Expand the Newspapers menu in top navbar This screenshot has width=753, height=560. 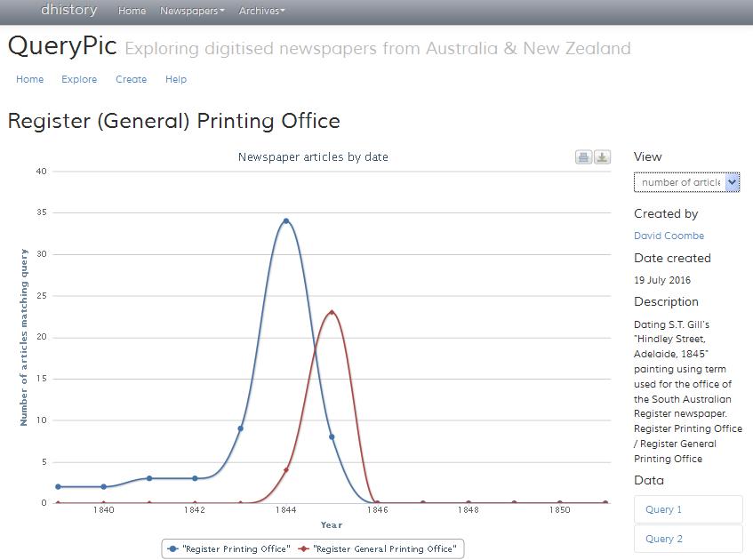pos(192,11)
